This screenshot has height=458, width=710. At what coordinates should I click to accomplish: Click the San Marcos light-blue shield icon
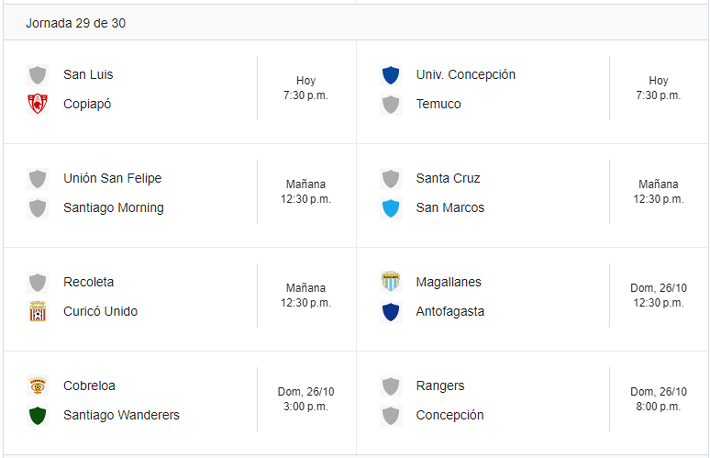tap(391, 208)
